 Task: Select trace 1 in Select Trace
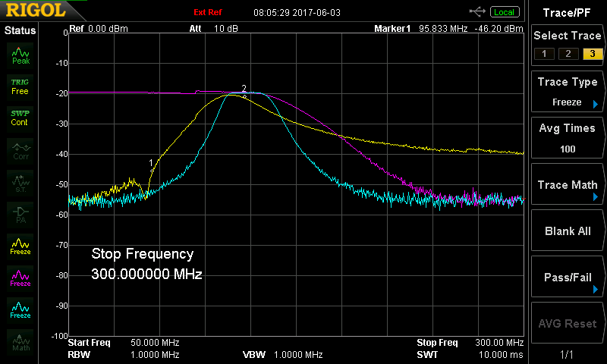pos(544,54)
